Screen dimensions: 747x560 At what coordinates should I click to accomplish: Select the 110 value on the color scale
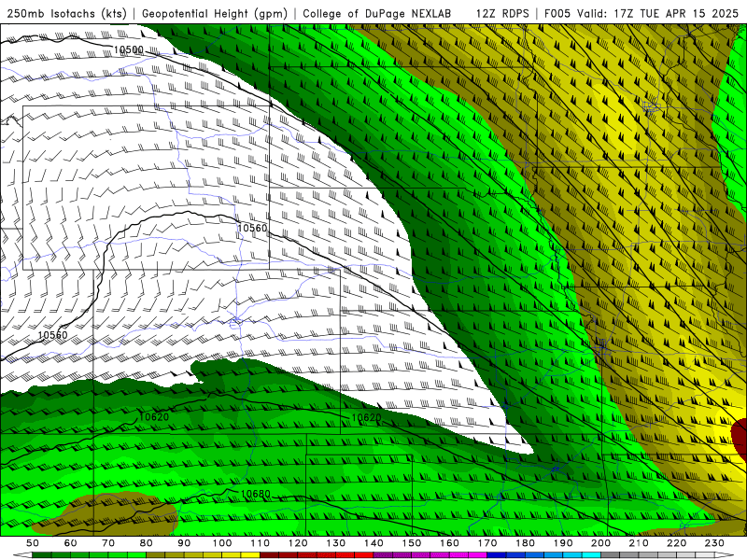click(261, 543)
